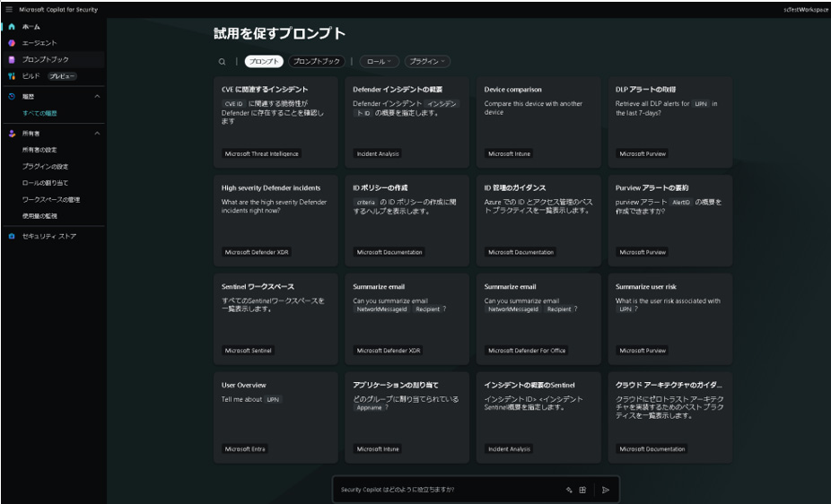Click the Home (ホーム) icon in sidebar
831x504 pixels.
12,27
